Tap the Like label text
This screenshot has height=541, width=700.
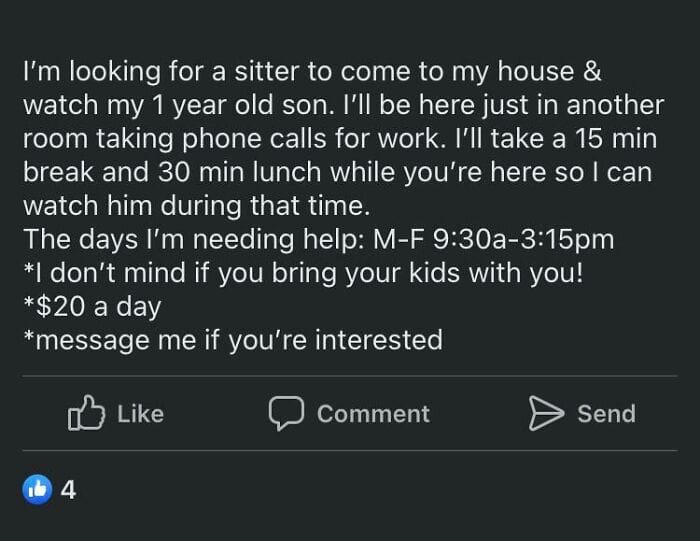[x=141, y=414]
